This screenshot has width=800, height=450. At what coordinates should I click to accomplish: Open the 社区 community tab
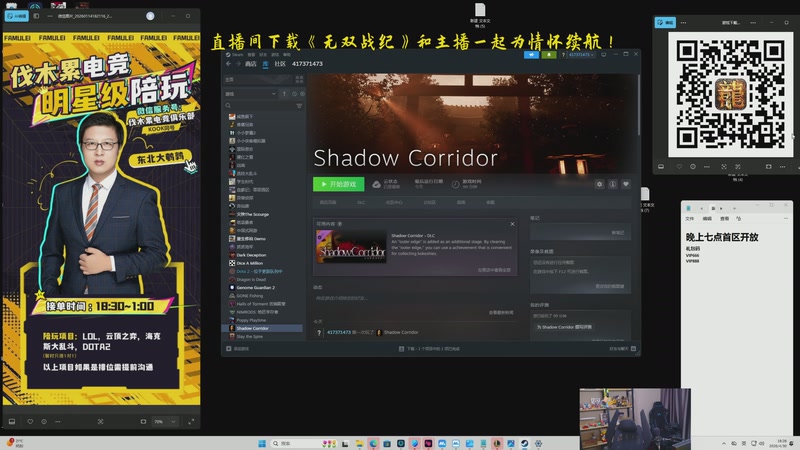click(280, 64)
